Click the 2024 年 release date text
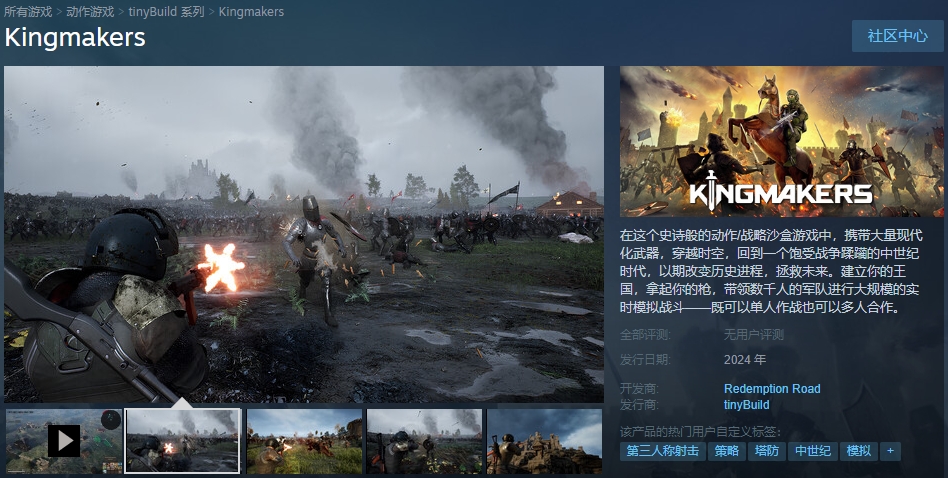This screenshot has height=478, width=948. pos(745,360)
